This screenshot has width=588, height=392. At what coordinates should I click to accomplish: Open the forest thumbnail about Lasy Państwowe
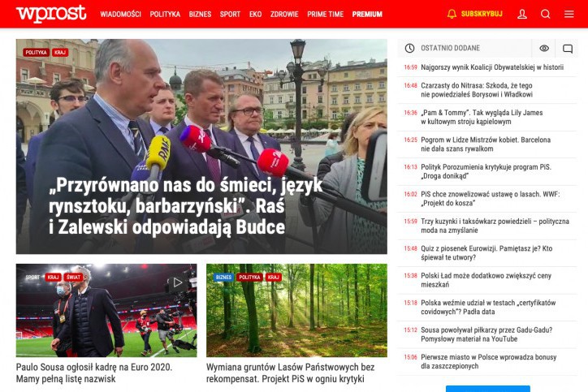click(x=296, y=310)
